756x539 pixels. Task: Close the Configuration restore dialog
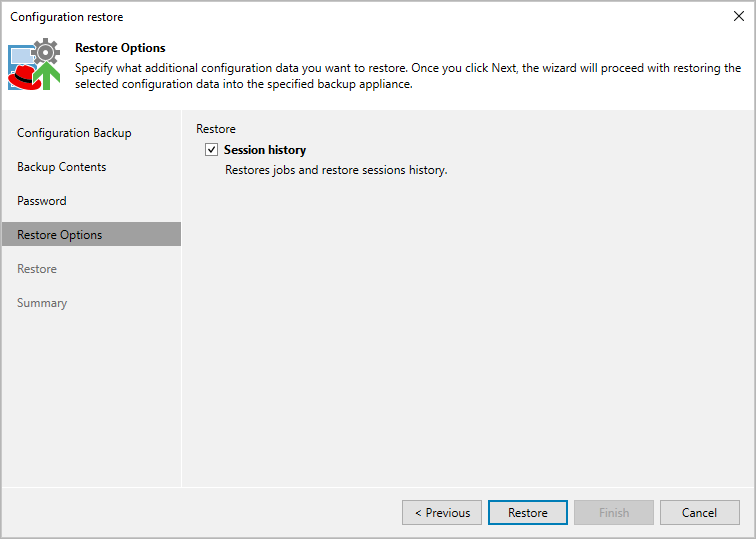(x=739, y=16)
